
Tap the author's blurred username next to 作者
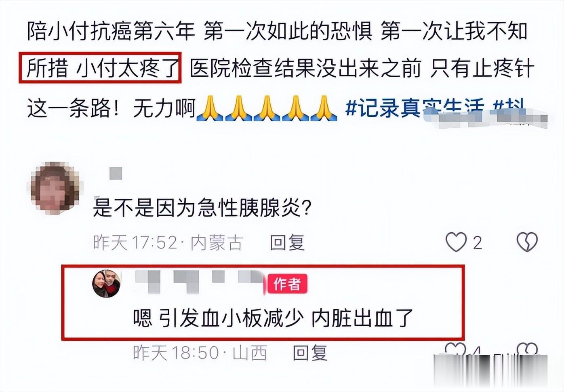pyautogui.click(x=199, y=282)
